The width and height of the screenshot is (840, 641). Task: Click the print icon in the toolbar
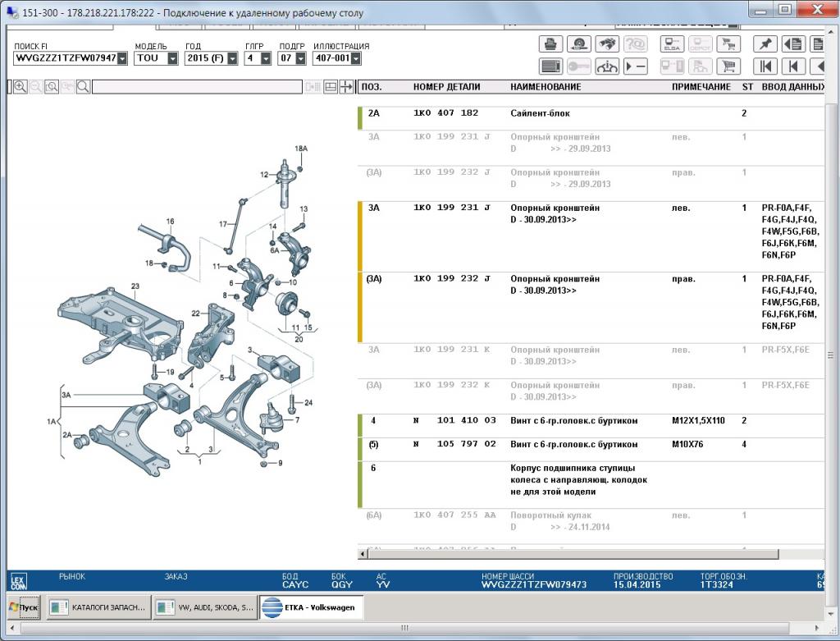tap(550, 44)
